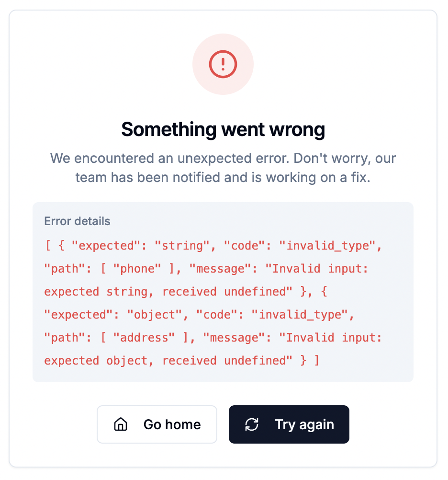This screenshot has width=448, height=480.
Task: Click the refresh arrows icon on Try again
Action: point(252,424)
